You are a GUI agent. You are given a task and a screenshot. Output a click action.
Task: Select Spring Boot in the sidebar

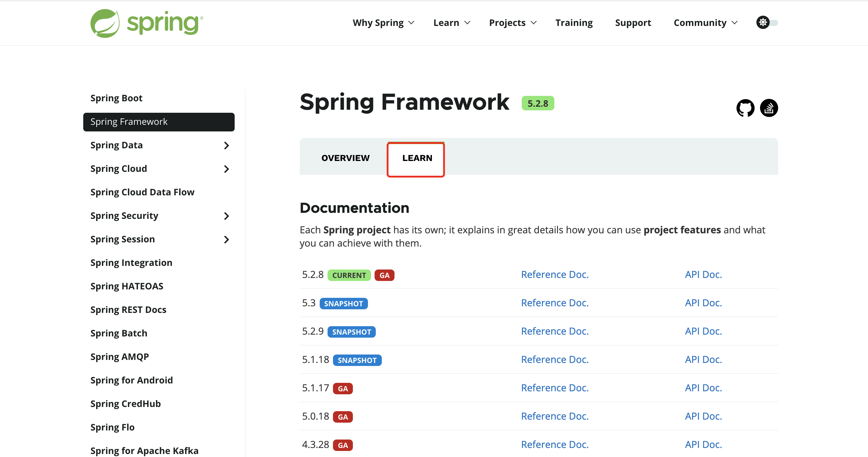pos(116,98)
